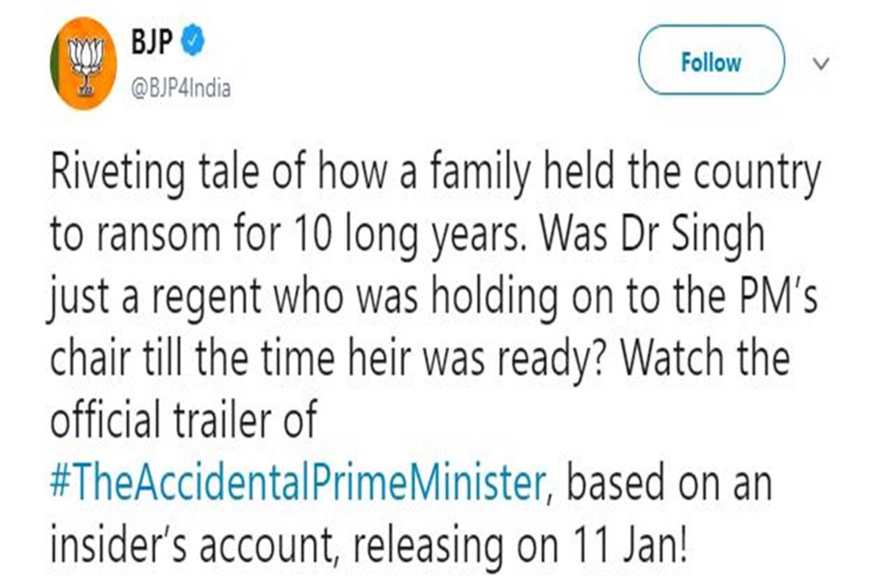Open the tweet options chevron menu
The image size is (882, 588).
click(x=823, y=64)
